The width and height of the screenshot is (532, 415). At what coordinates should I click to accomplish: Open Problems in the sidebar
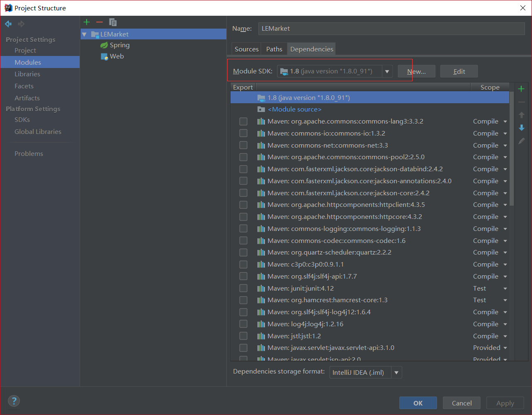coord(29,153)
